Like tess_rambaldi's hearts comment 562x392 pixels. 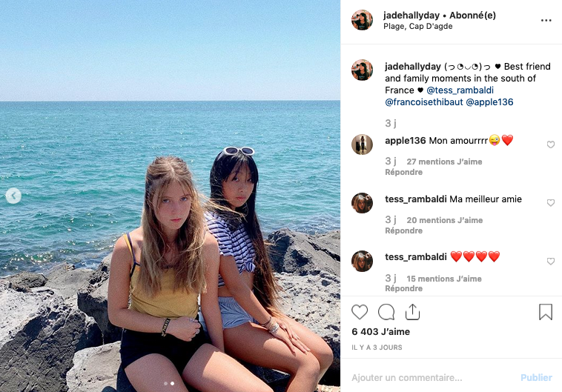[x=551, y=262]
